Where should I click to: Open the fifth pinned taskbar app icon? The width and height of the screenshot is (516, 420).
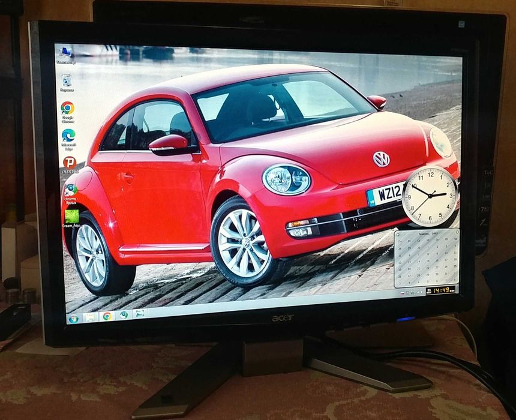click(x=140, y=313)
